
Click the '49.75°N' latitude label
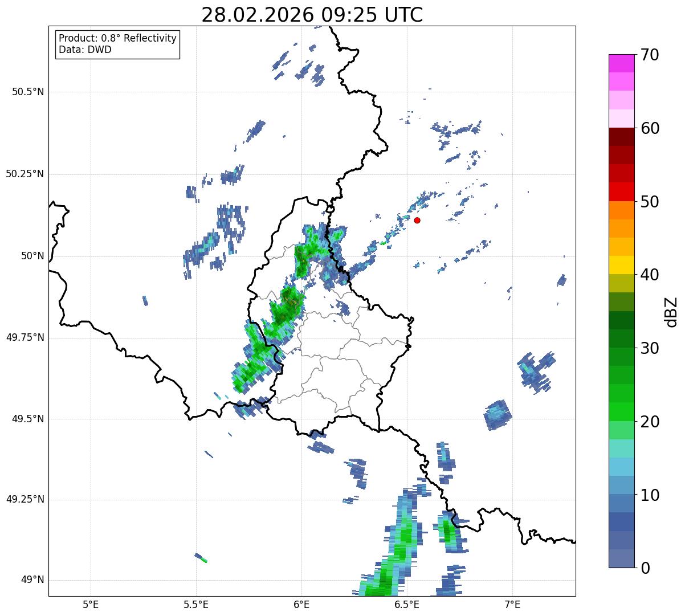(25, 337)
